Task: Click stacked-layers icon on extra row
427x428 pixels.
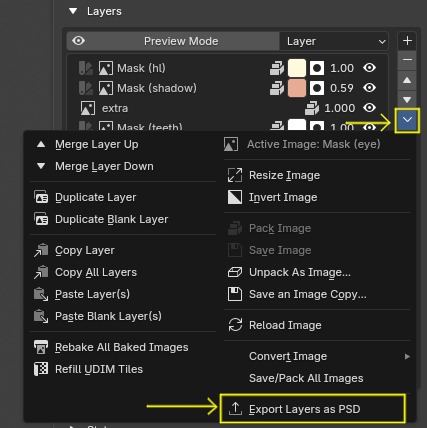Action: click(x=312, y=108)
